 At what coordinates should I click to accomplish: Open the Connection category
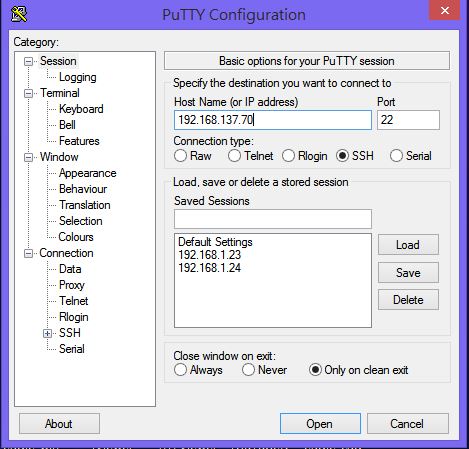click(66, 253)
